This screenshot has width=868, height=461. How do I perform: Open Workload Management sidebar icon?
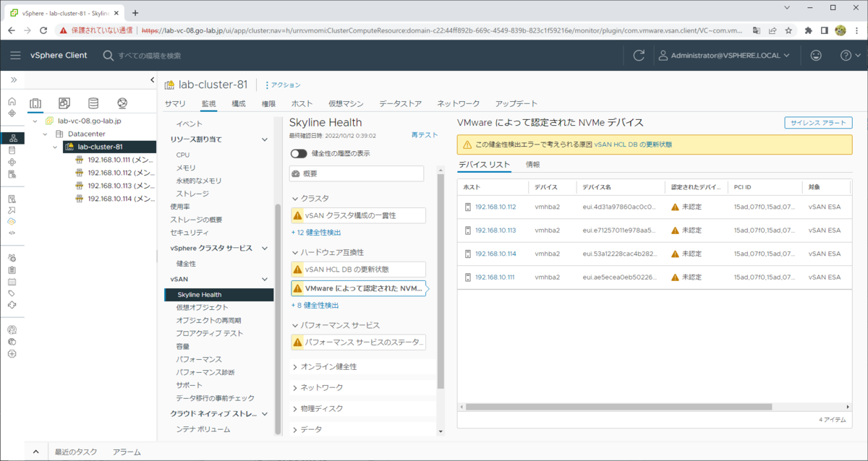(12, 163)
